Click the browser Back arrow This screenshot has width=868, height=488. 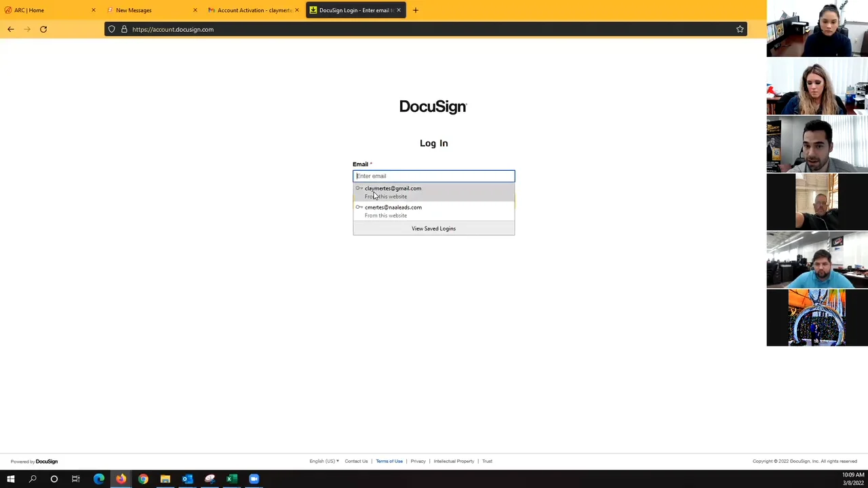(x=11, y=29)
